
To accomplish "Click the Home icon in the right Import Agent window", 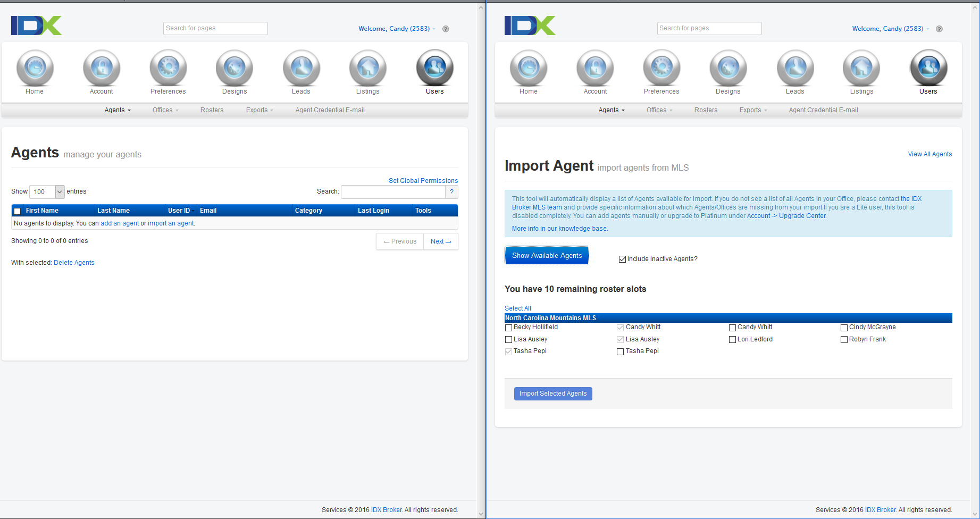I will pos(529,68).
